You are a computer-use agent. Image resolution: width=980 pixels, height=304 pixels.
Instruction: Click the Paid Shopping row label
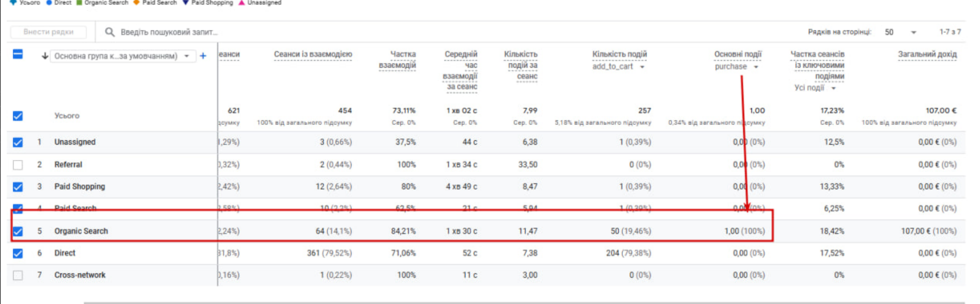click(80, 186)
